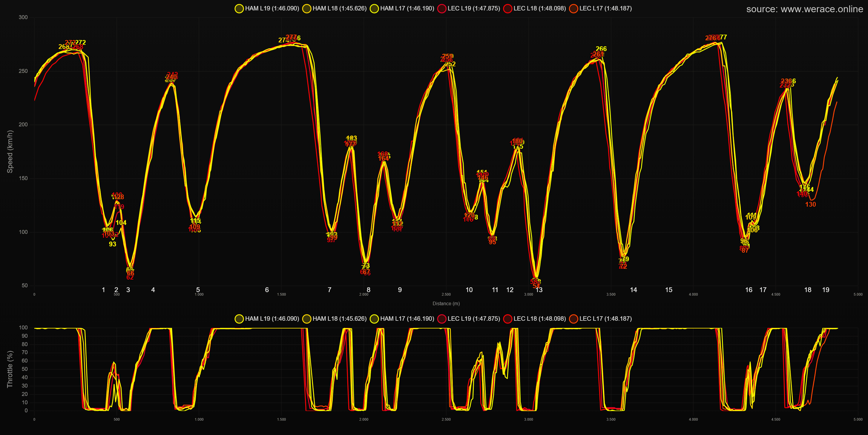Hide HAM L17 label in throttle chart legend
This screenshot has width=868, height=435.
pyautogui.click(x=407, y=319)
